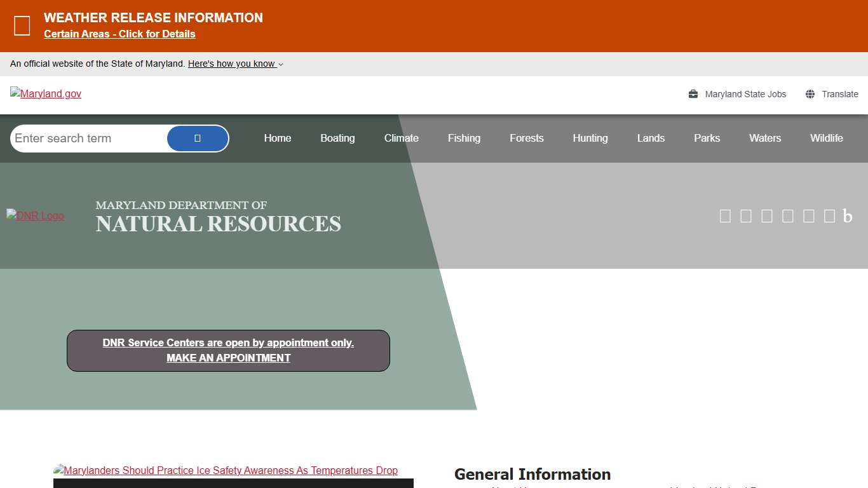The height and width of the screenshot is (488, 868).
Task: Open "Certain Areas - Click for Details" link
Action: (x=119, y=34)
